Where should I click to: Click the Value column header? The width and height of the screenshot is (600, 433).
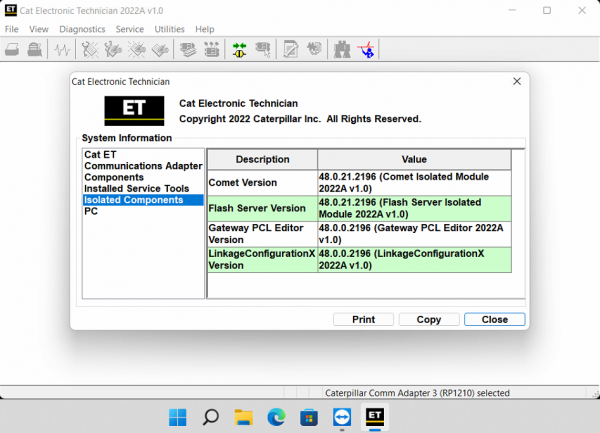coord(414,160)
